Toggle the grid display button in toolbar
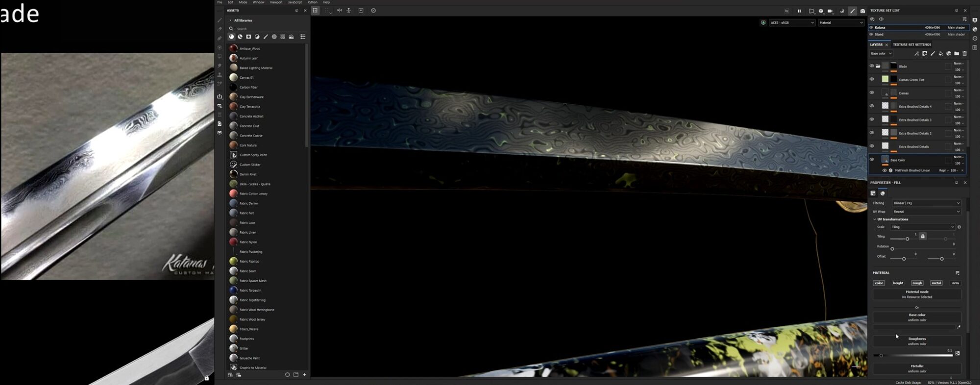The height and width of the screenshot is (385, 980). point(315,10)
